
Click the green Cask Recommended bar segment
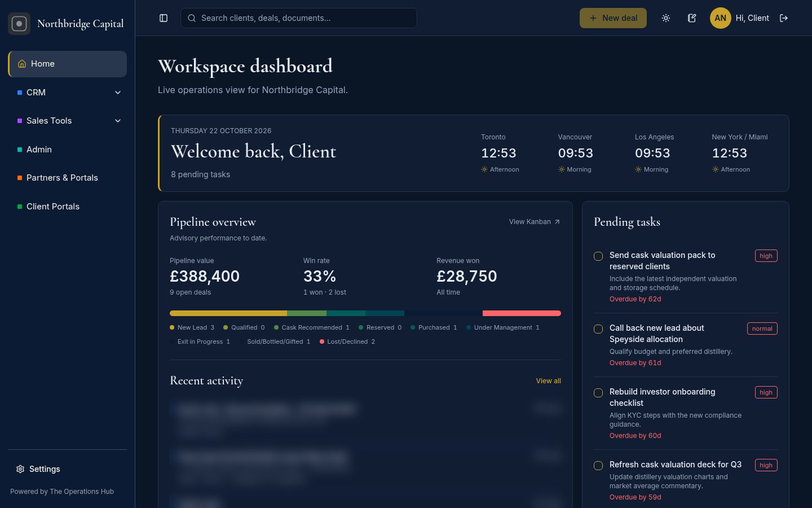307,313
